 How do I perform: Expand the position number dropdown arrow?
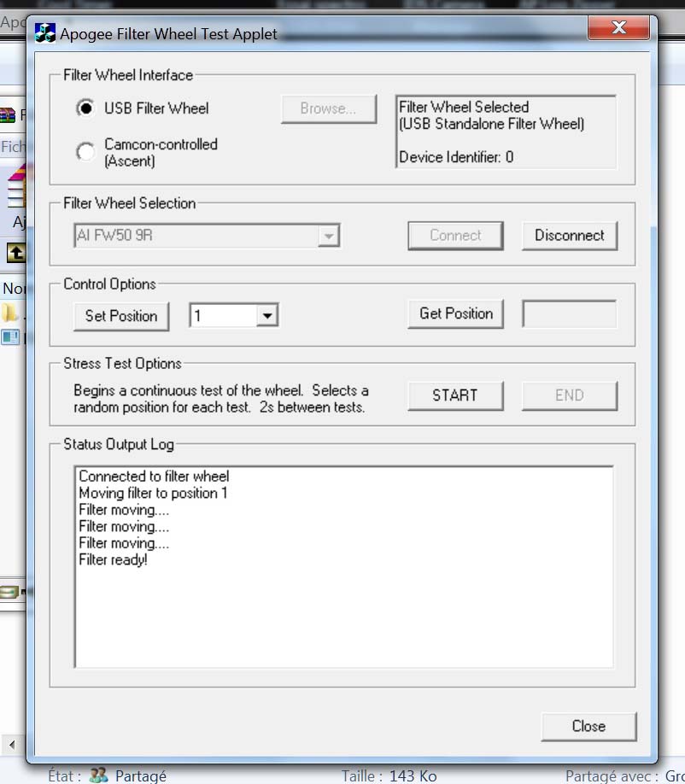tap(267, 316)
